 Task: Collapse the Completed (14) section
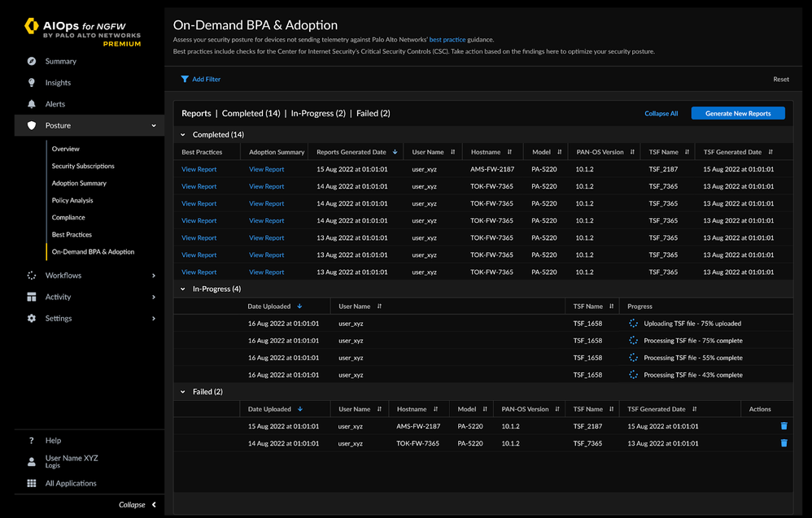click(x=183, y=135)
